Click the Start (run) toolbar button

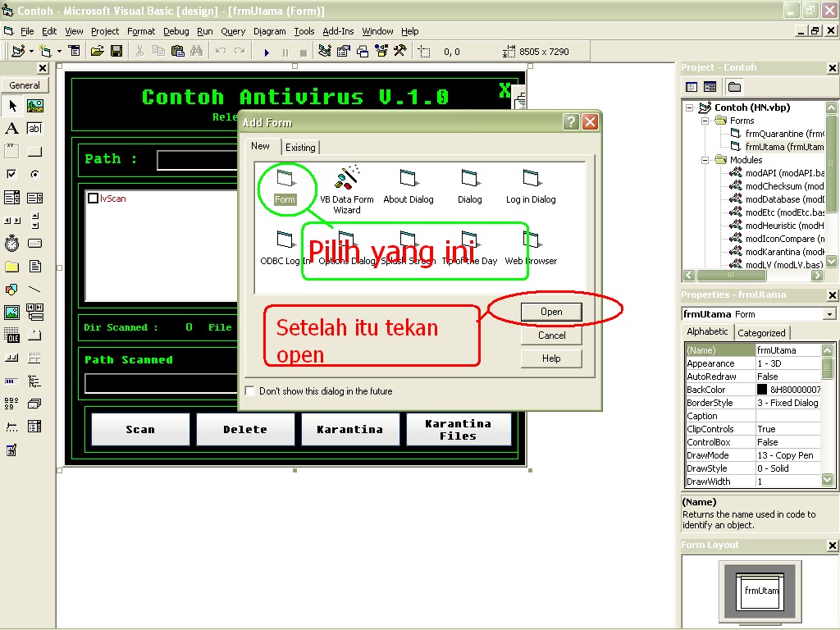tap(267, 52)
